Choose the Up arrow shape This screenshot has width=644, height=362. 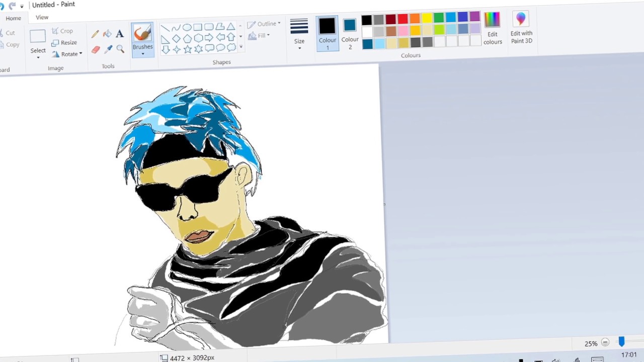231,37
